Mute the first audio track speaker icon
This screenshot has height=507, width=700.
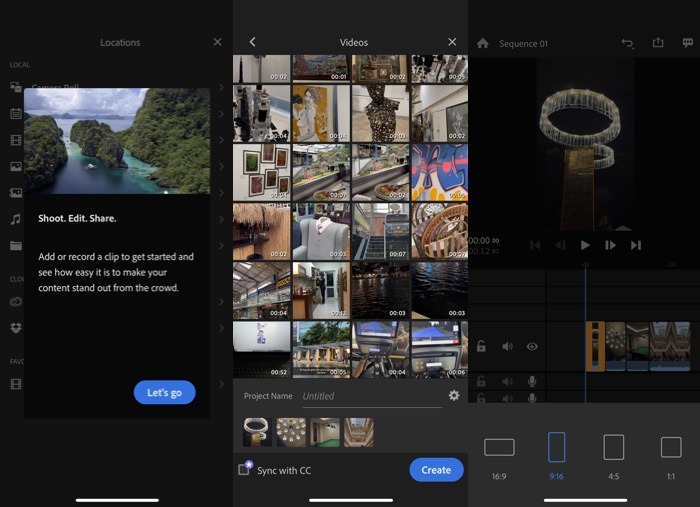pos(507,382)
